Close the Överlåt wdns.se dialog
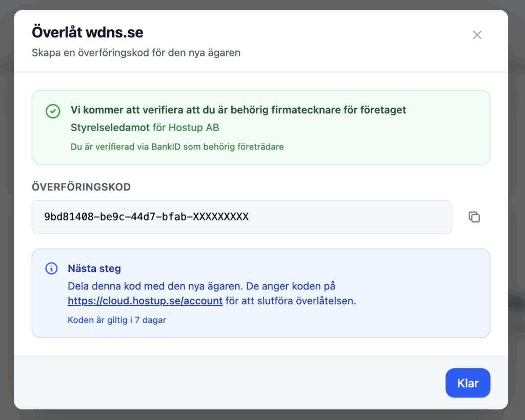The width and height of the screenshot is (525, 420). point(477,35)
